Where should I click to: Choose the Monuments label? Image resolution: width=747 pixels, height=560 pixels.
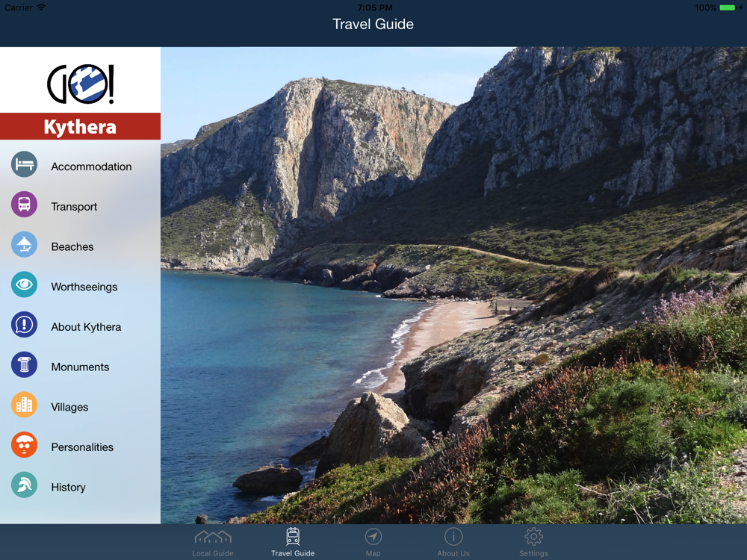point(80,367)
